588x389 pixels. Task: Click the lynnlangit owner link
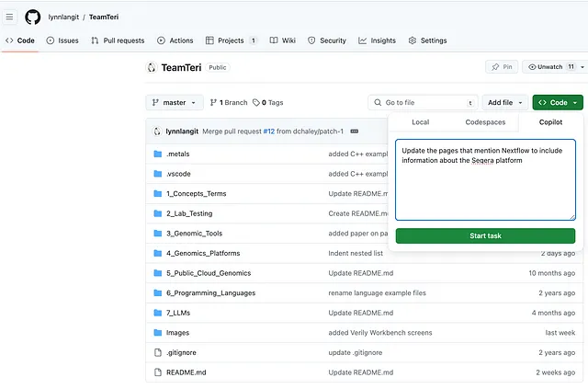pos(63,17)
